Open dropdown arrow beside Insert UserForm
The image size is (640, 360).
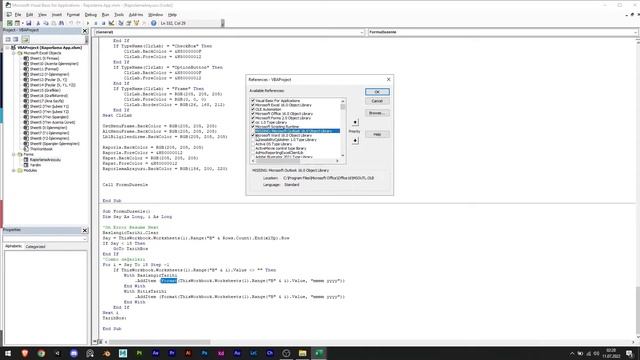click(22, 23)
